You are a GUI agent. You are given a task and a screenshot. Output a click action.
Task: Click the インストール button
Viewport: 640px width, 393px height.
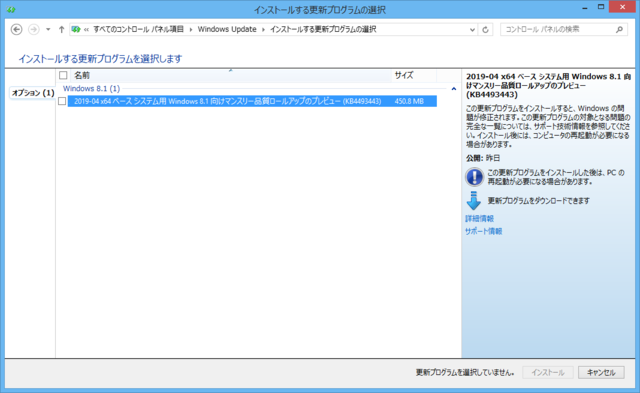coord(548,372)
